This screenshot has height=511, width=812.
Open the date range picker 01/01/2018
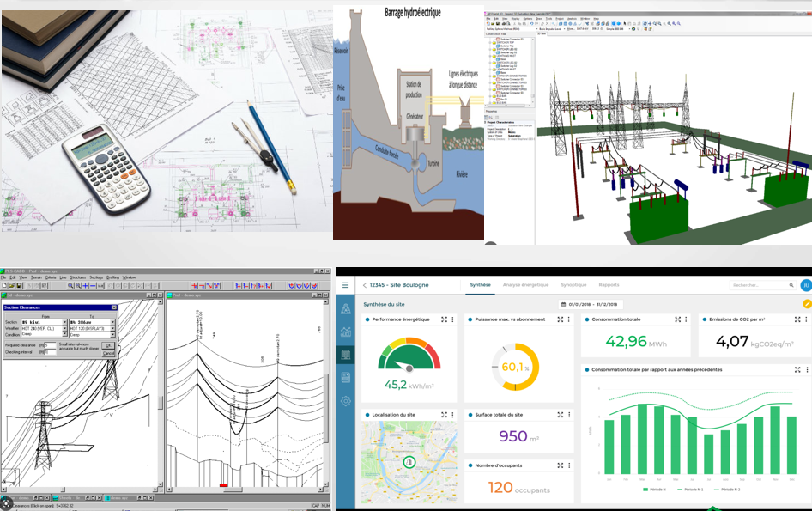click(x=592, y=304)
